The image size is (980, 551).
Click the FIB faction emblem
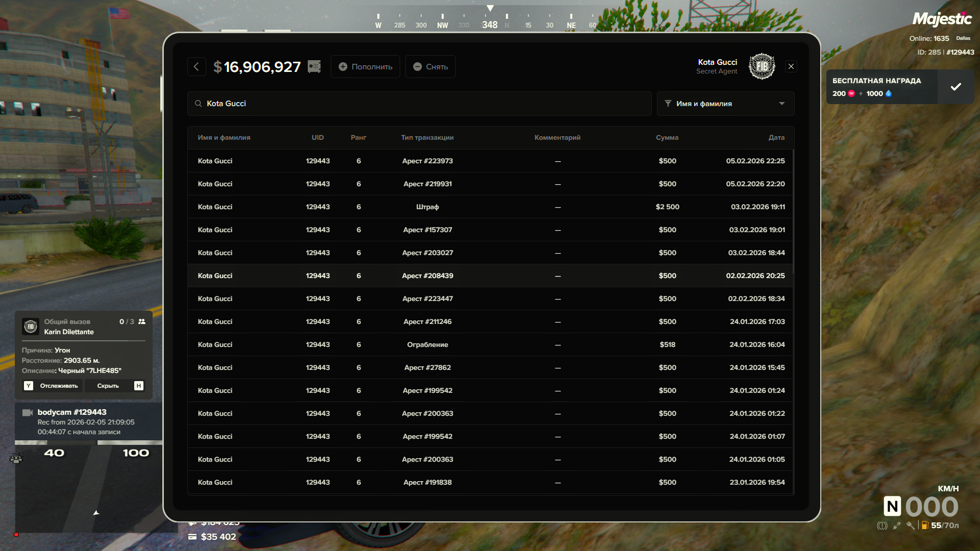coord(762,67)
